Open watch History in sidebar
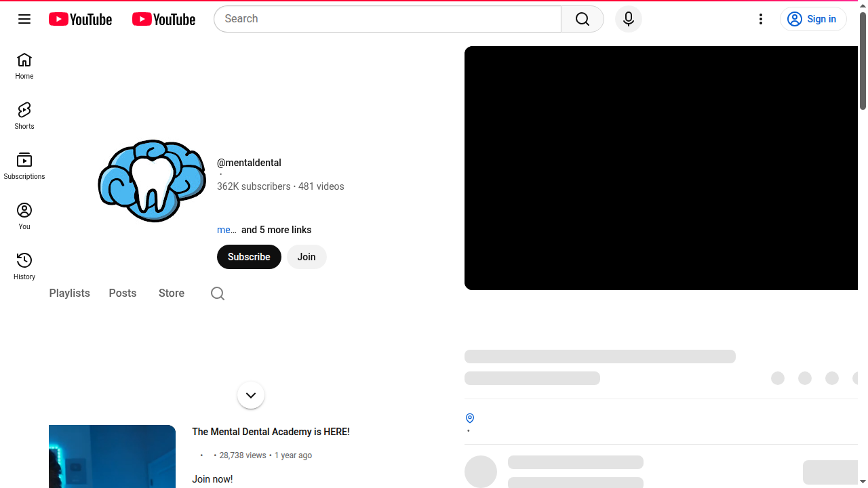Viewport: 868px width, 488px height. tap(24, 267)
